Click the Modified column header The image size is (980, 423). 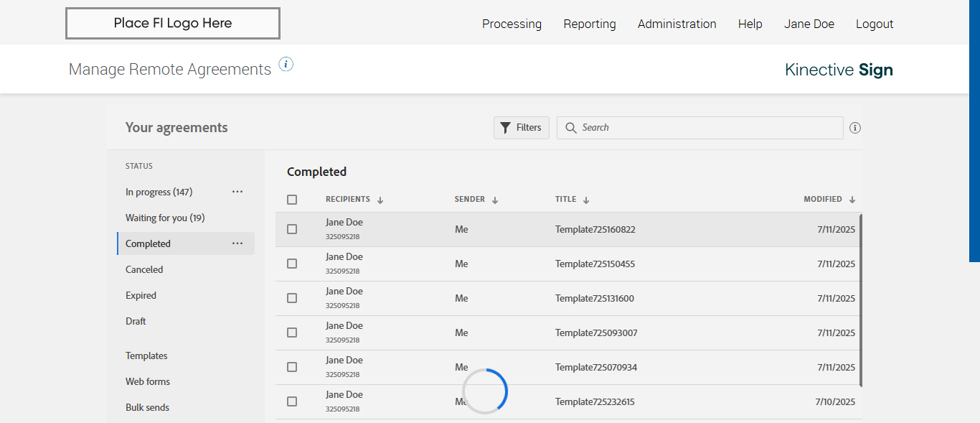[x=823, y=200]
